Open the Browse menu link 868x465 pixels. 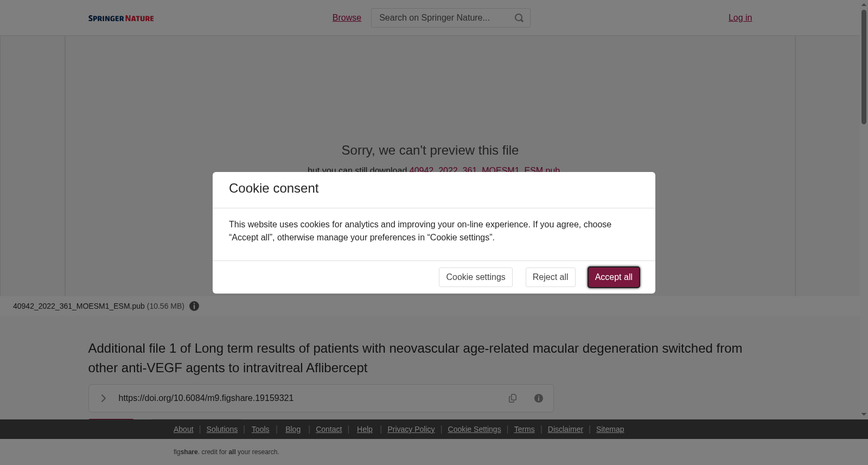347,18
